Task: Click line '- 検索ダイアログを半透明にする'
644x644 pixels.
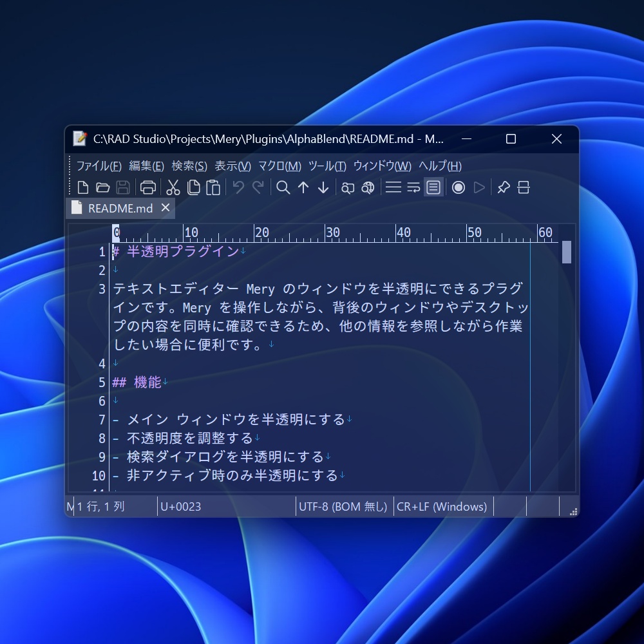Action: pyautogui.click(x=218, y=457)
